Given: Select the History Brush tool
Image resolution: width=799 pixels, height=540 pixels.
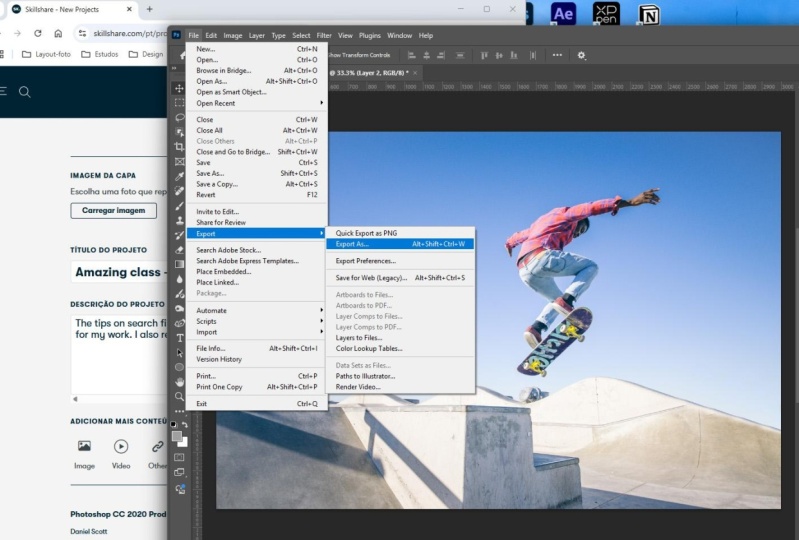Looking at the screenshot, I should (x=179, y=235).
